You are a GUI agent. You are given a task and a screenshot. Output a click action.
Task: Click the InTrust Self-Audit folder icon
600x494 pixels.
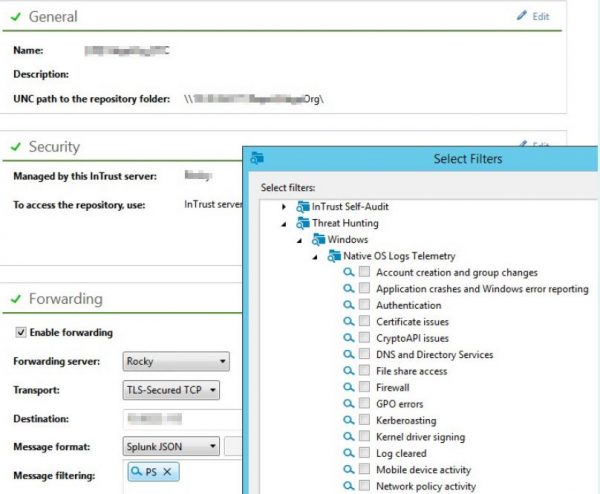tap(303, 207)
